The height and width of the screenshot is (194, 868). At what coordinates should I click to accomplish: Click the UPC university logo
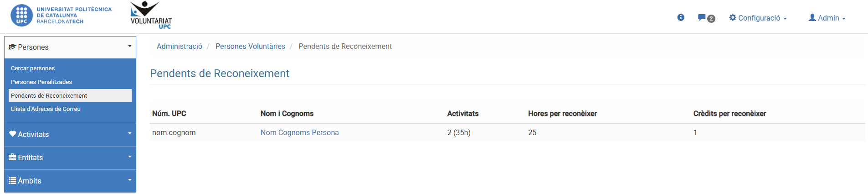[61, 15]
